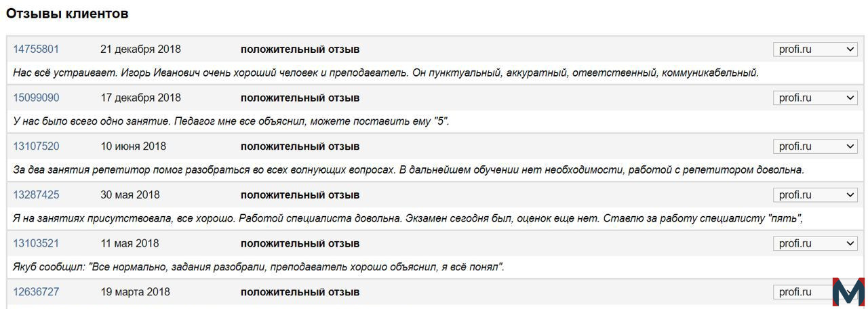This screenshot has width=868, height=309.
Task: Open review ID link 12636727
Action: (36, 292)
